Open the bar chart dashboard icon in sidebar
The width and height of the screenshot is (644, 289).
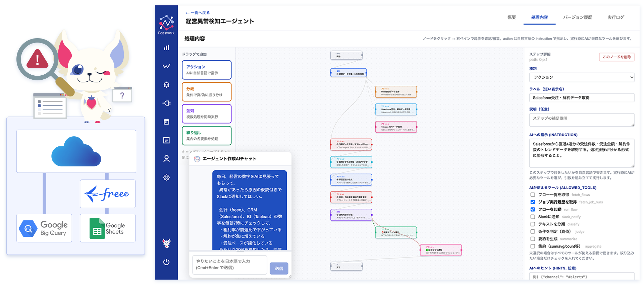(166, 48)
